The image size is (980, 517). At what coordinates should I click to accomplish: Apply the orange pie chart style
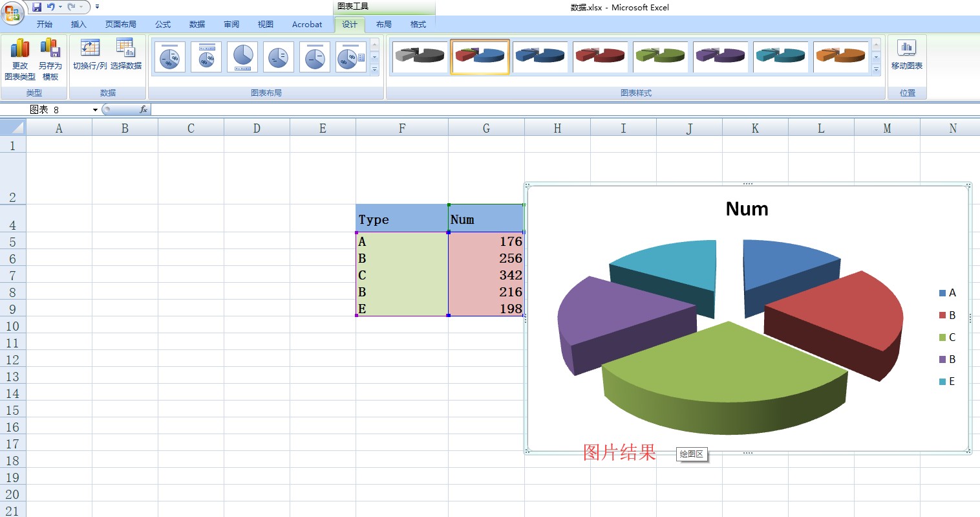[x=840, y=57]
